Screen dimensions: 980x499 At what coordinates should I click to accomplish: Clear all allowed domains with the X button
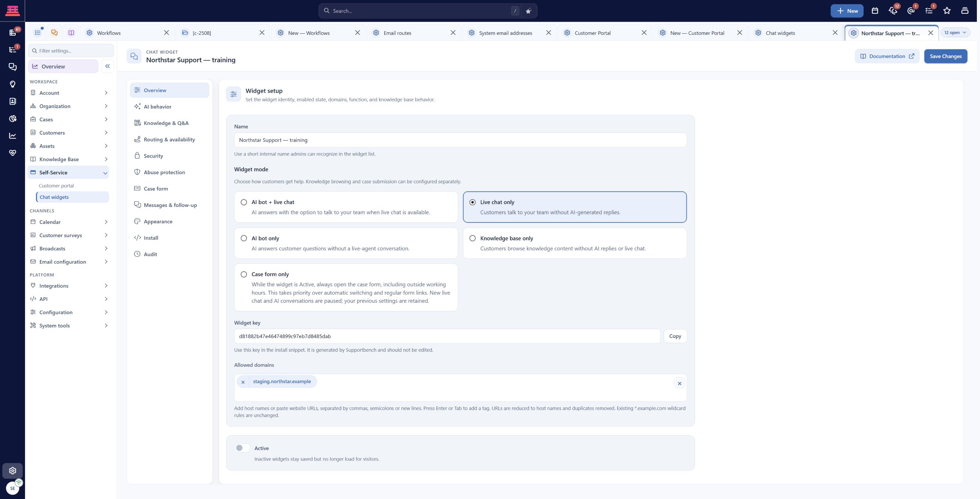click(x=679, y=383)
